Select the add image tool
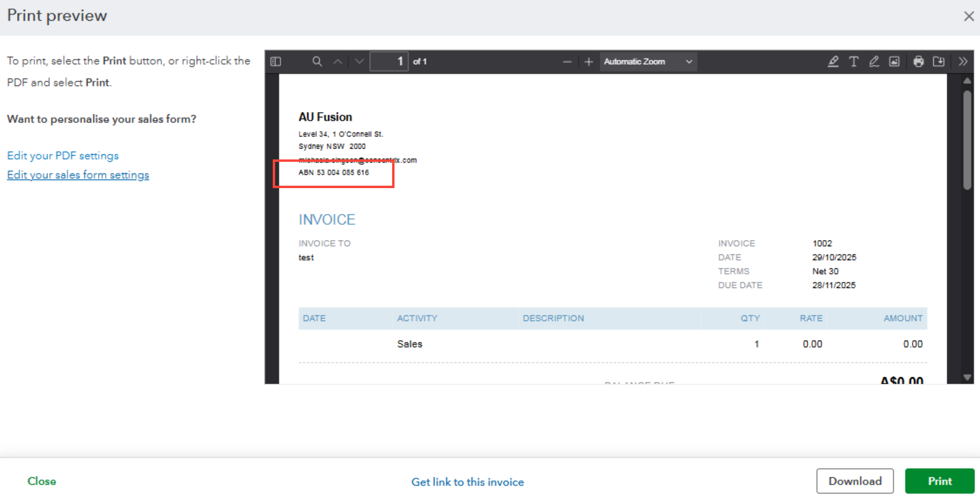980x498 pixels. [x=894, y=62]
